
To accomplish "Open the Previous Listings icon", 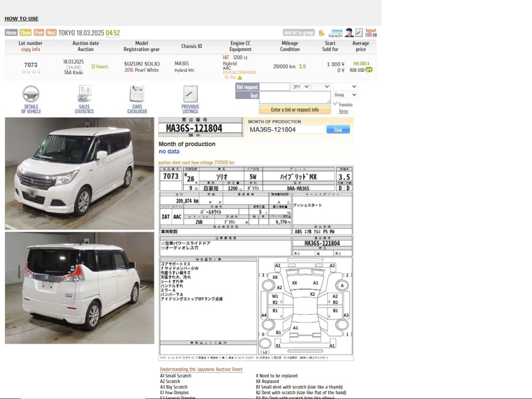I will (x=190, y=94).
